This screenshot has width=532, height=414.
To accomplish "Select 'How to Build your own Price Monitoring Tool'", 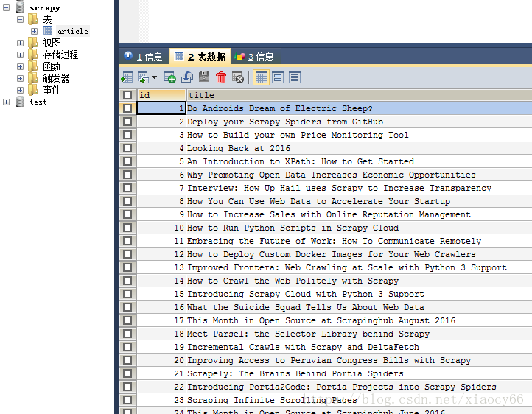I will coord(360,135).
